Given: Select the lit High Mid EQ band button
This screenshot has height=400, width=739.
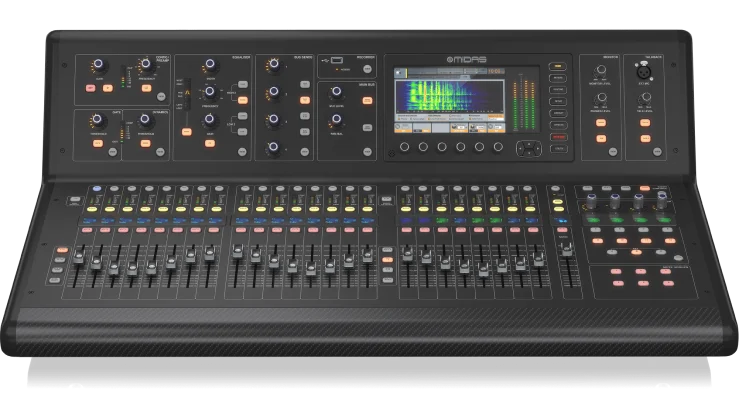Looking at the screenshot, I should tap(243, 100).
